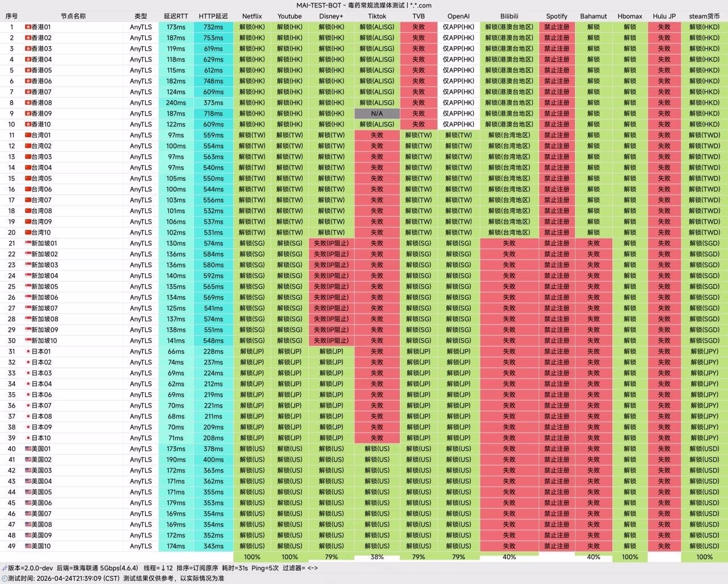This screenshot has height=584, width=728.
Task: Click the 732ms HTTP delay in row 香港01
Action: coord(213,27)
